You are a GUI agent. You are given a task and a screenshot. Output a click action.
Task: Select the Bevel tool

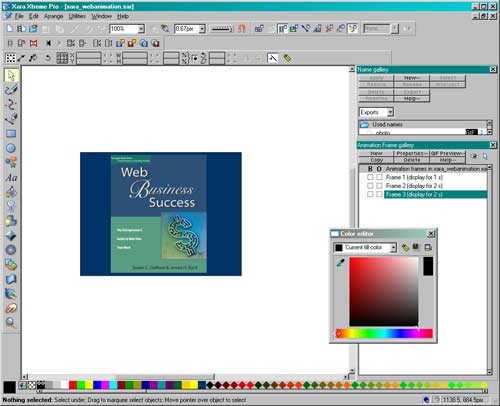click(11, 235)
